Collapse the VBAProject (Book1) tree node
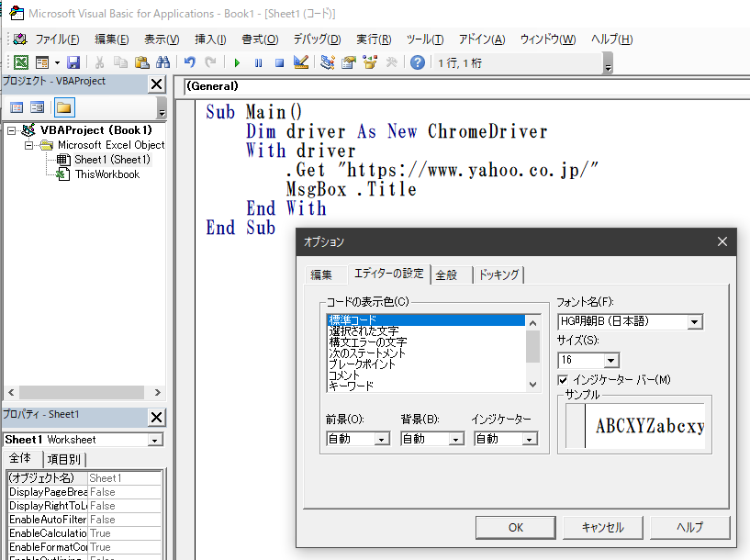 click(12, 130)
